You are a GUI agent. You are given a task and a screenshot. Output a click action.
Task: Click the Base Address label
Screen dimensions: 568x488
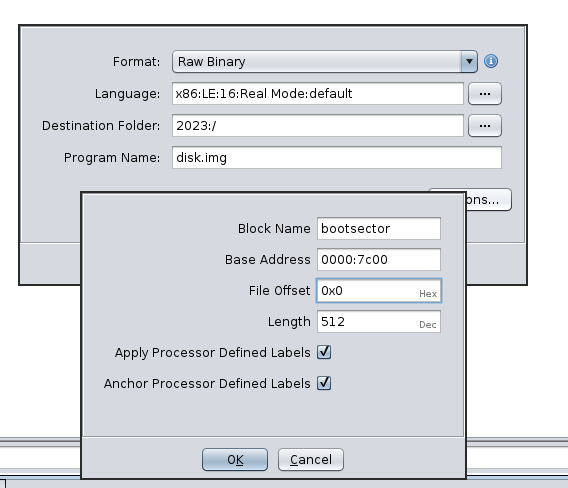click(x=268, y=260)
